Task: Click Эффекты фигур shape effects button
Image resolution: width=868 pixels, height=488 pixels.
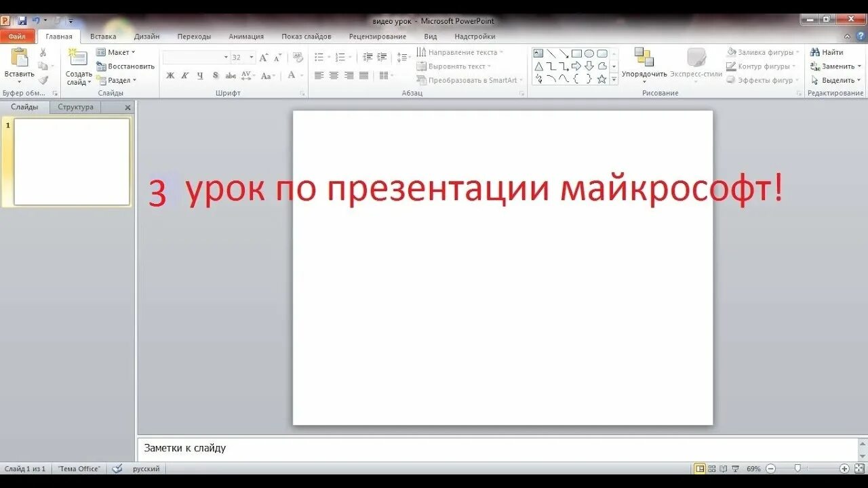Action: (x=763, y=80)
